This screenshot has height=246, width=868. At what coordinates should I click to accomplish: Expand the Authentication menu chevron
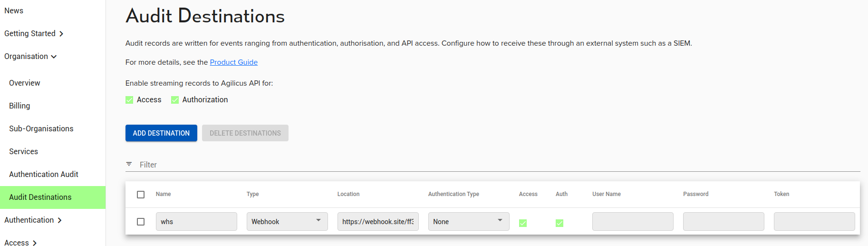(x=59, y=220)
